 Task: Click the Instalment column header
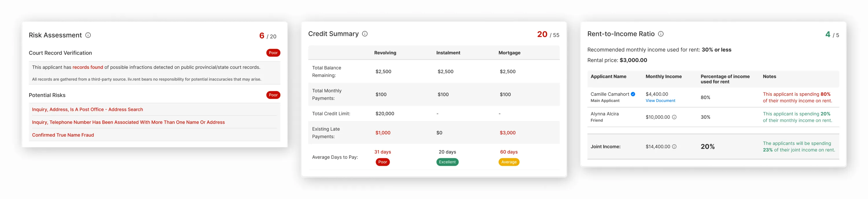[448, 53]
